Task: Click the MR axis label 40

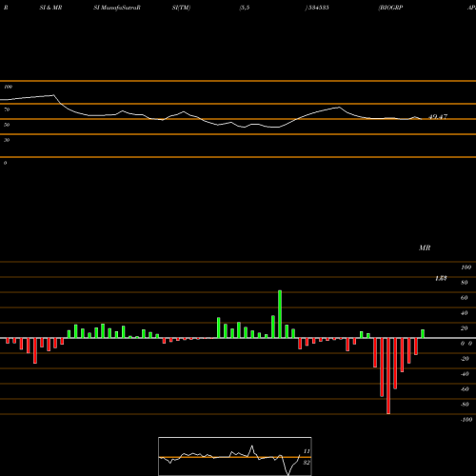Action: coord(465,313)
